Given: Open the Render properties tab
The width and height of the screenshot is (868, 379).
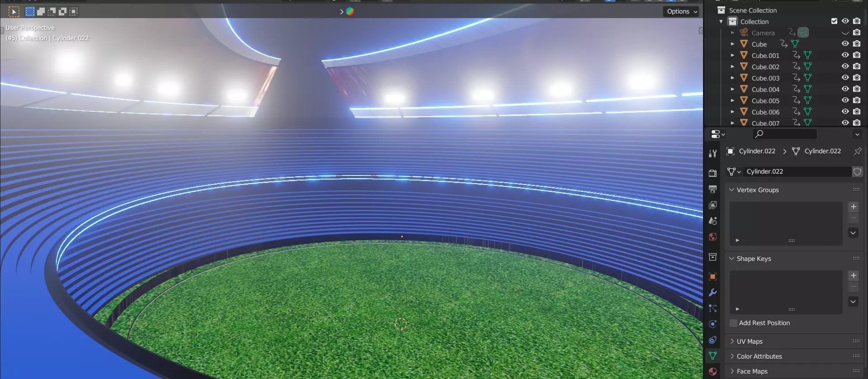Looking at the screenshot, I should (713, 173).
